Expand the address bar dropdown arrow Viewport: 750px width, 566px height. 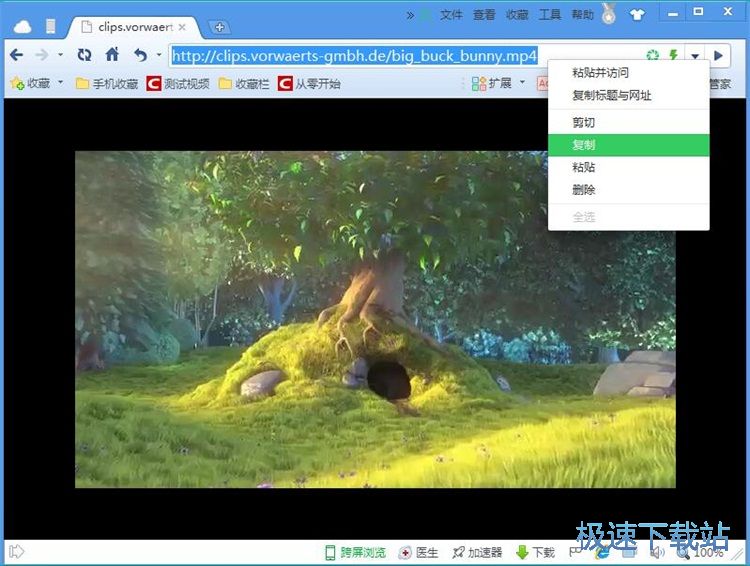(x=695, y=55)
